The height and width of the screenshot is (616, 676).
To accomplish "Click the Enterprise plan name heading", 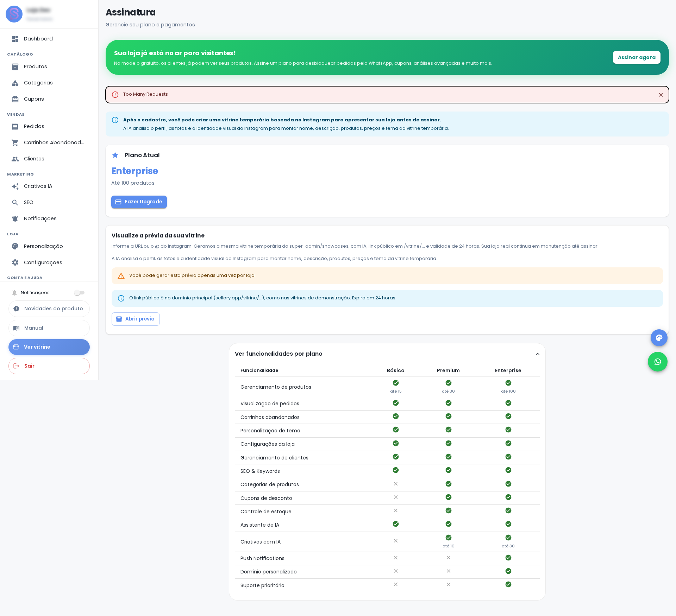I will pyautogui.click(x=135, y=171).
